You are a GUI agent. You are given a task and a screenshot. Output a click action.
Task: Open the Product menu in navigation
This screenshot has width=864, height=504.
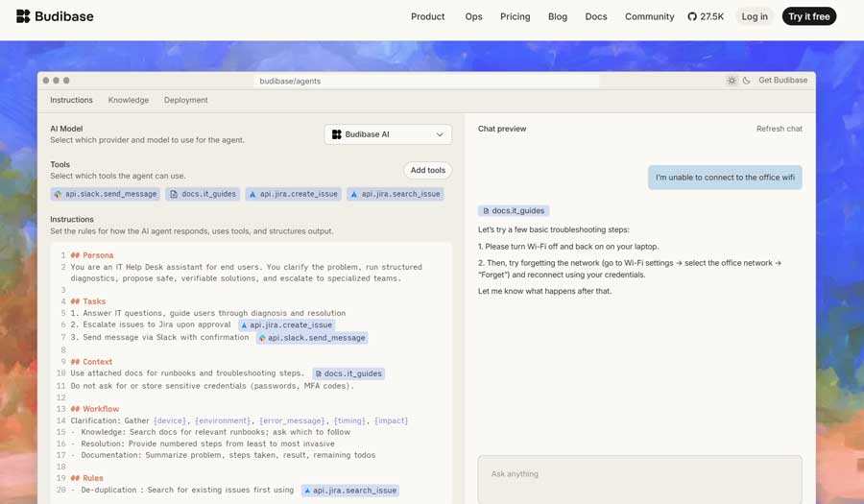point(427,16)
